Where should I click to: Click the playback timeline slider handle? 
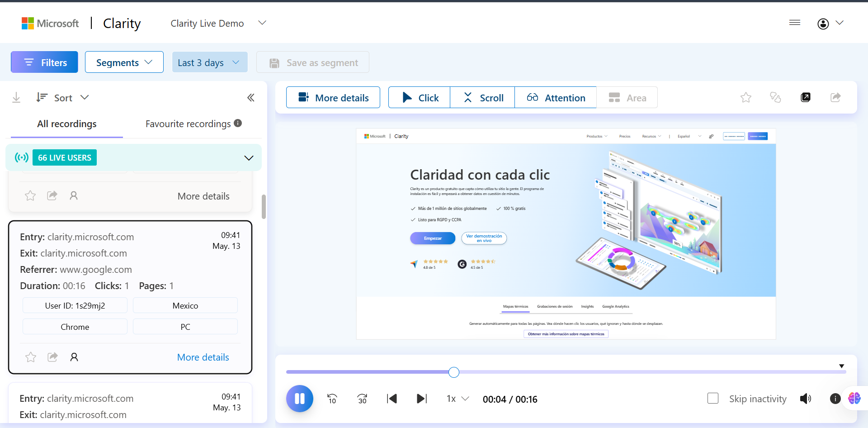point(454,372)
